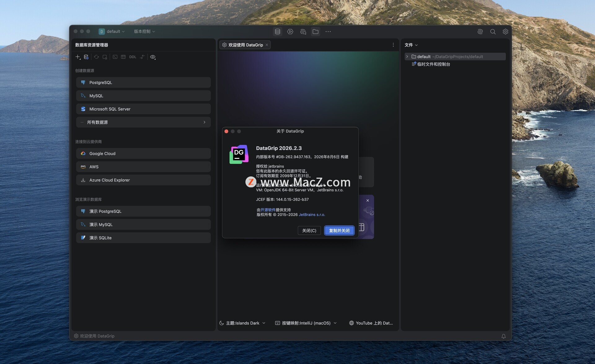Open Azure Cloud Explorer
Screen dimensions: 595x364
(x=143, y=180)
